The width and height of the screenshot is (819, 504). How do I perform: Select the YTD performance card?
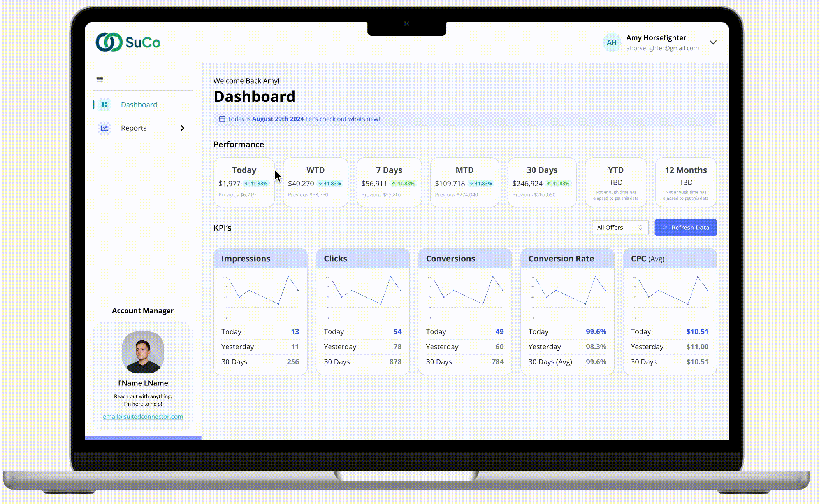coord(616,182)
